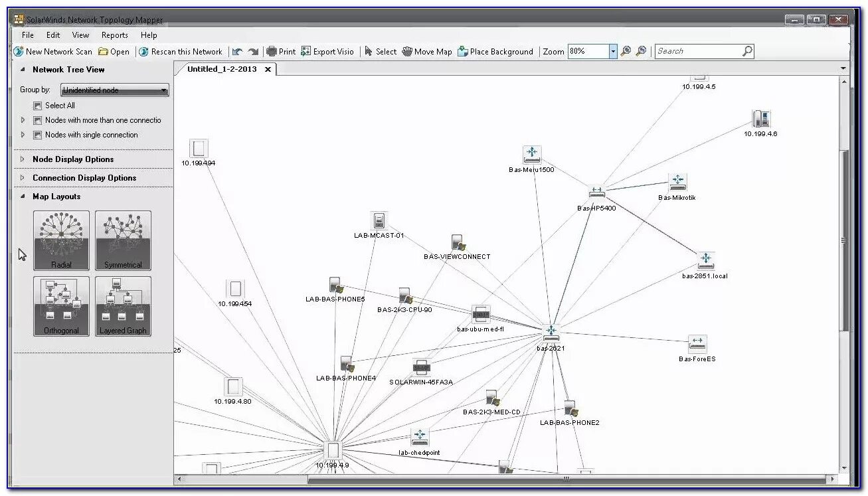Screen dimensions: 868x496
Task: Select the Bas-ForeES switch node
Action: [x=697, y=344]
